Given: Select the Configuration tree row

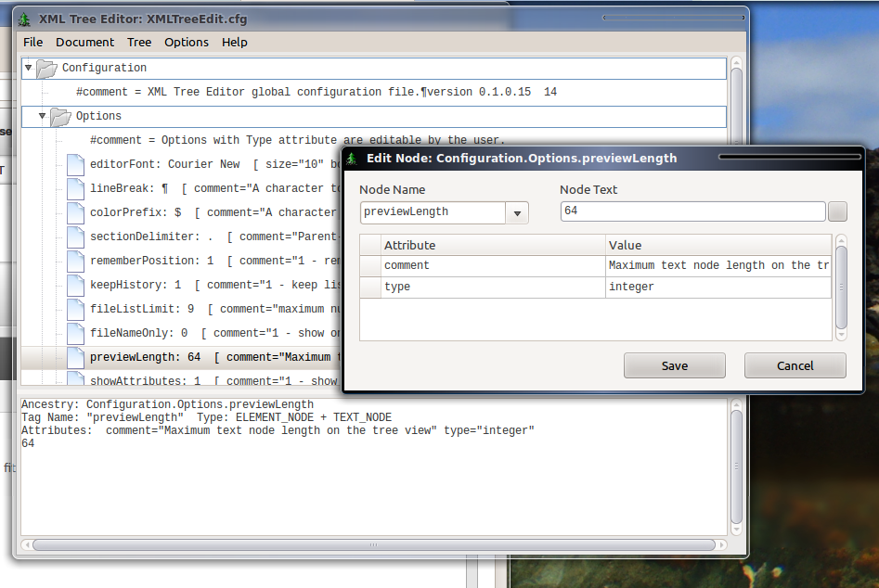Looking at the screenshot, I should tap(374, 68).
